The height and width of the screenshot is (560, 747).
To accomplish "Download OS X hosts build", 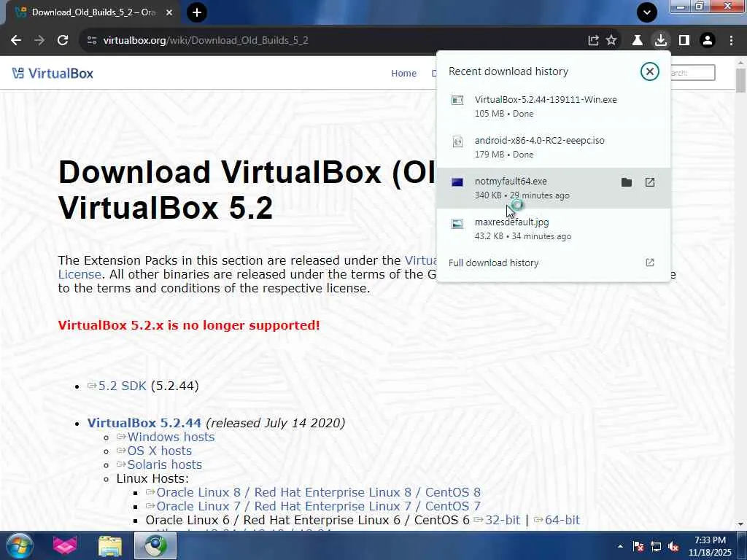I will (x=159, y=451).
